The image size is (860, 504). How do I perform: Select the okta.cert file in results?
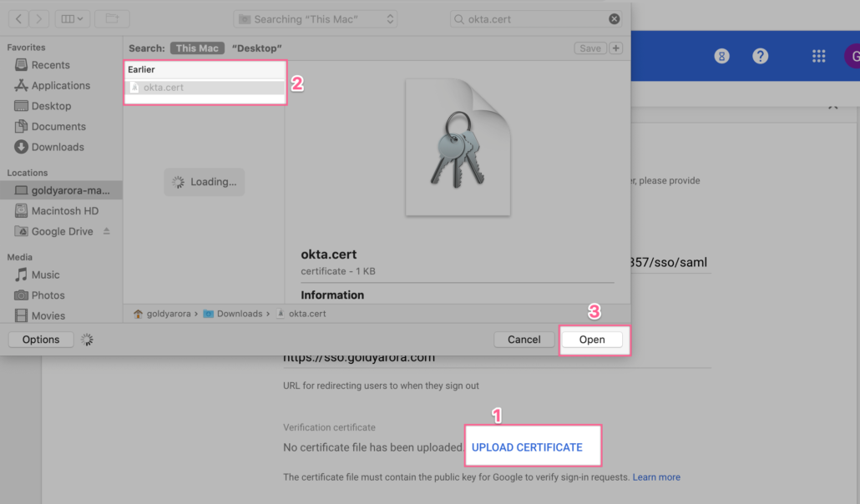[x=205, y=88]
